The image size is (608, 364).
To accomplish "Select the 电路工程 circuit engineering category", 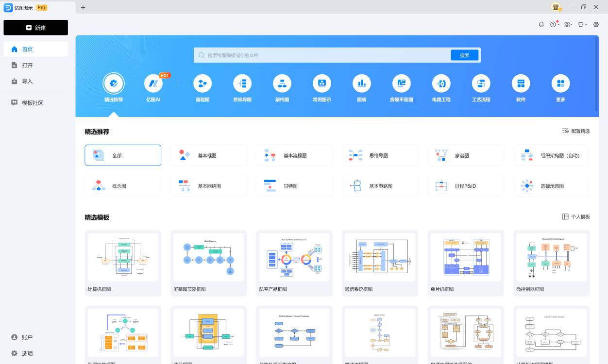I will (x=441, y=87).
